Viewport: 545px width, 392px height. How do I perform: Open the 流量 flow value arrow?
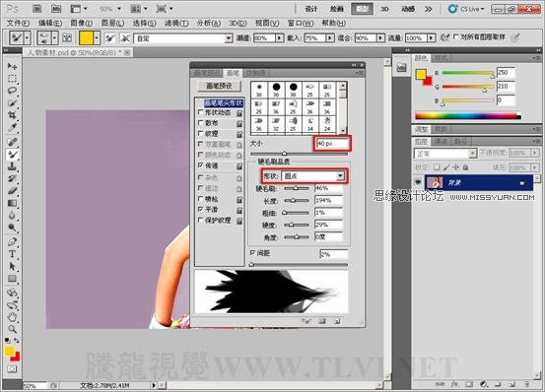(431, 37)
